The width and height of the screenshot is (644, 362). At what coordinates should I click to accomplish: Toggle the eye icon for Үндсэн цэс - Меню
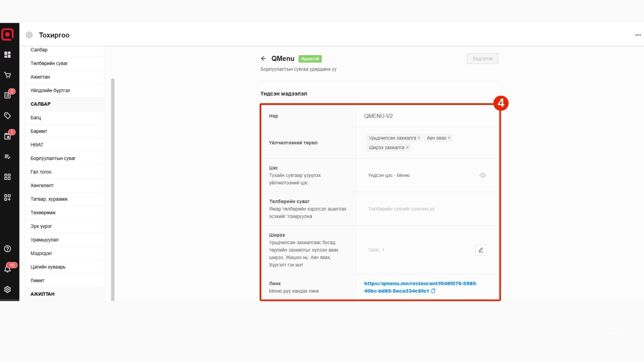482,175
